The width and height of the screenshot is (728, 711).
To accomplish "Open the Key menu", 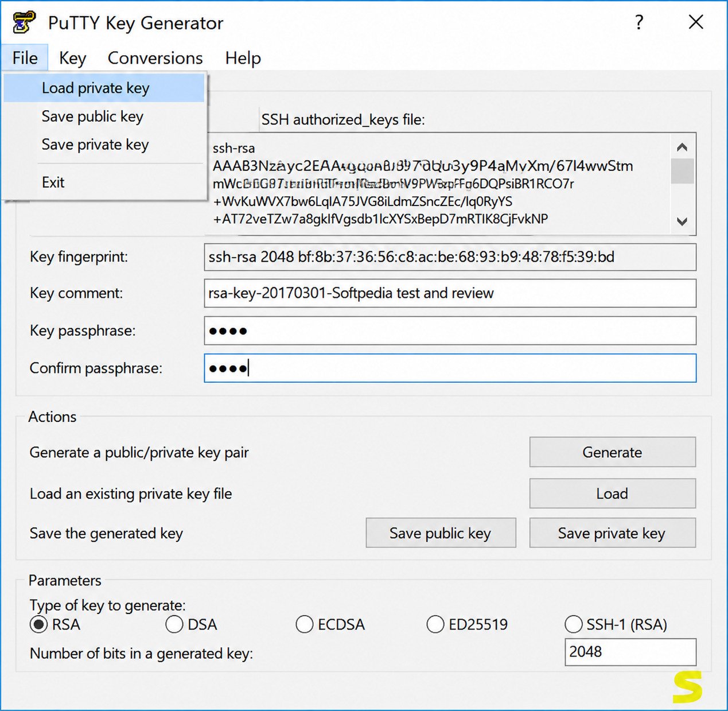I will [72, 58].
